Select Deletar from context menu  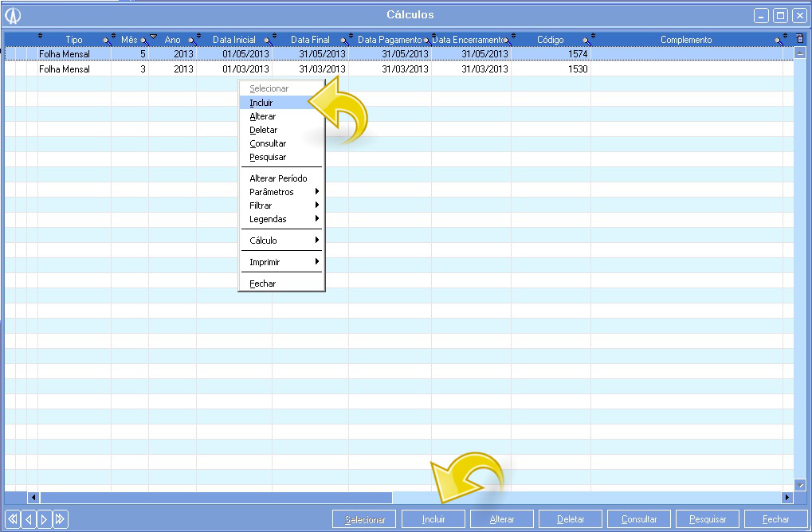(x=281, y=130)
